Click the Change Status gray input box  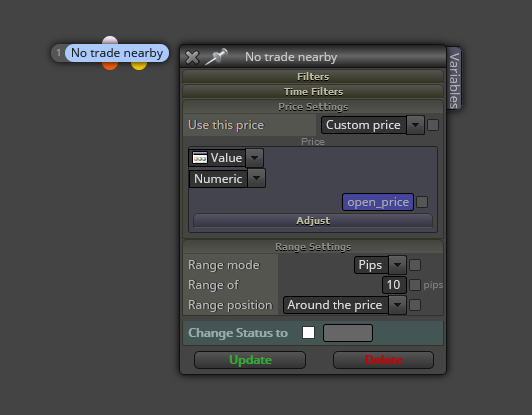tap(348, 333)
